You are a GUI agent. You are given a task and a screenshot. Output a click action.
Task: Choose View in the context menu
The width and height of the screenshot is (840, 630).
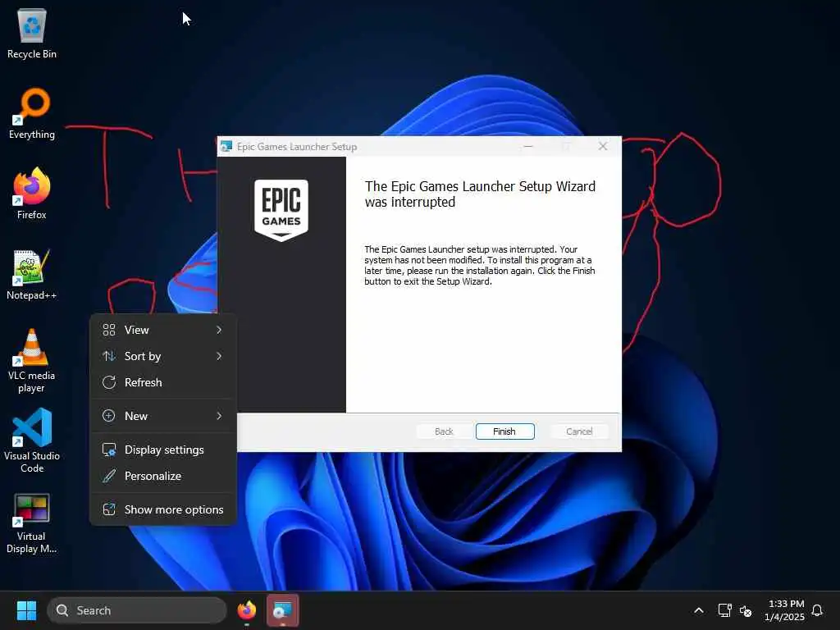(163, 330)
